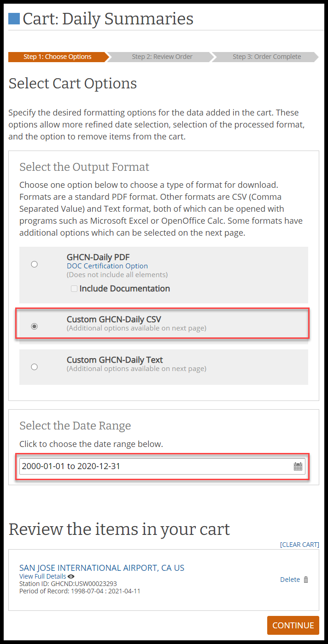328x644 pixels.
Task: Pick the Custom GHCN-Daily Text radio button
Action: point(34,367)
